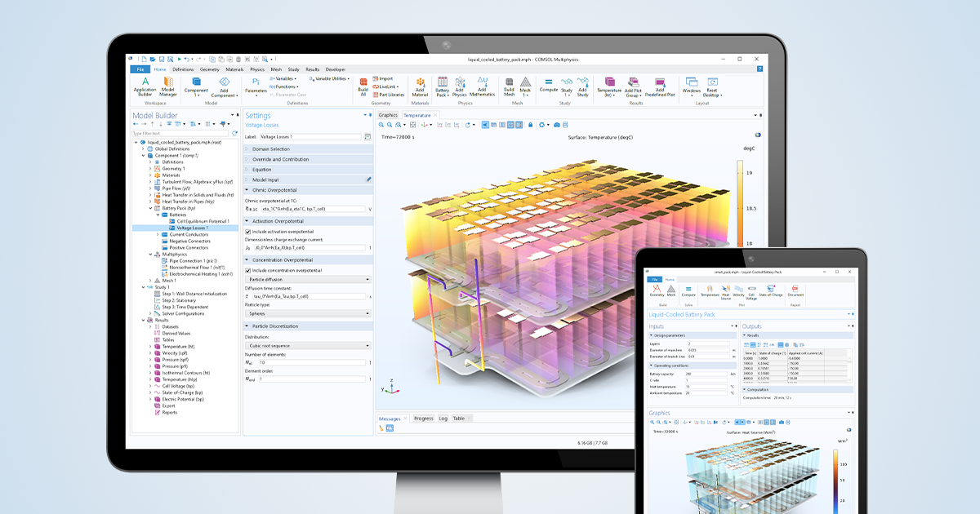Switch to the Definitions ribbon tab
This screenshot has height=514, width=980.
click(x=183, y=69)
